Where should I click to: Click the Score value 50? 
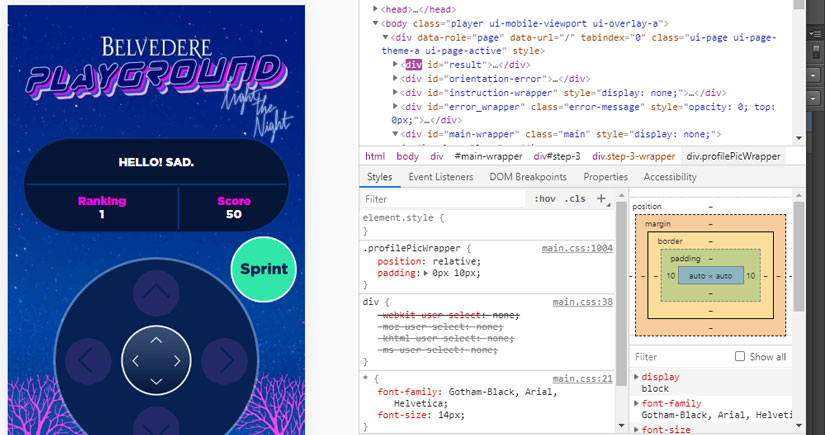tap(234, 214)
